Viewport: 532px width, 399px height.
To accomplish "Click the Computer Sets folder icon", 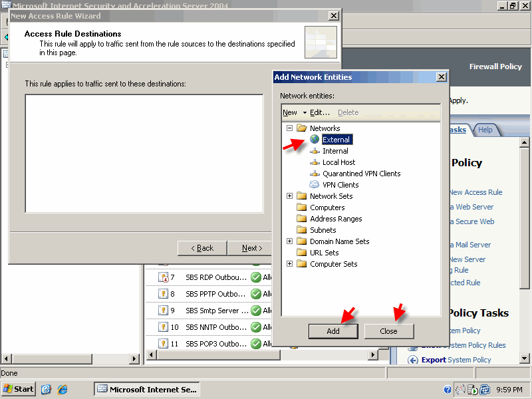I will (301, 263).
